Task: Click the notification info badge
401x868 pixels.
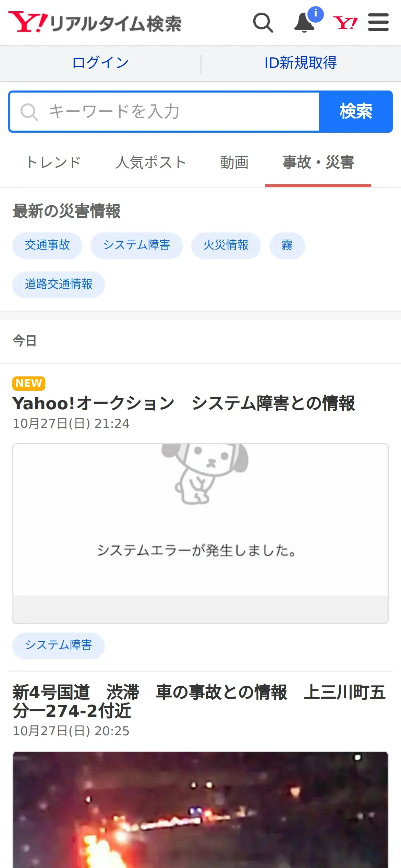Action: click(315, 14)
